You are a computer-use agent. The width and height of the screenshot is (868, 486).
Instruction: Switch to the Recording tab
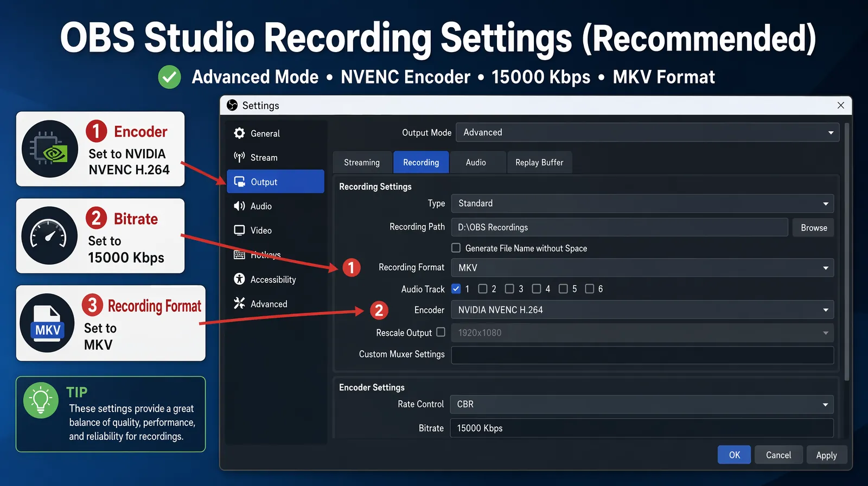tap(421, 162)
